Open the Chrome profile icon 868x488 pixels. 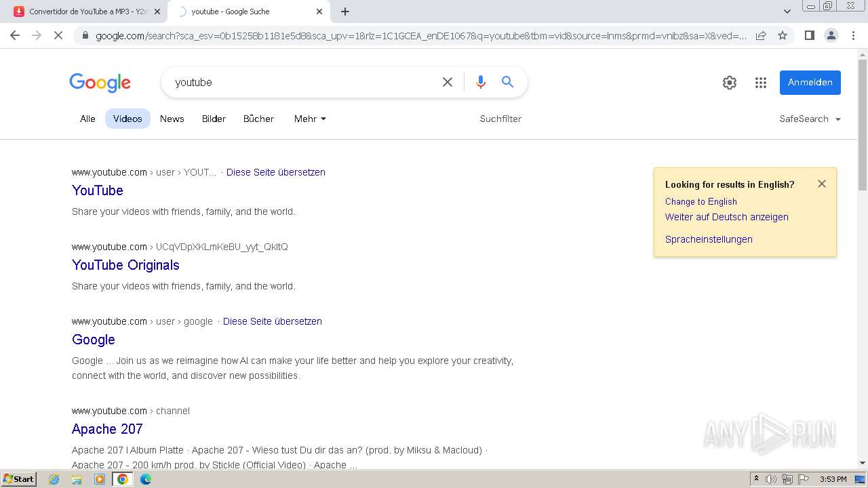(x=831, y=35)
